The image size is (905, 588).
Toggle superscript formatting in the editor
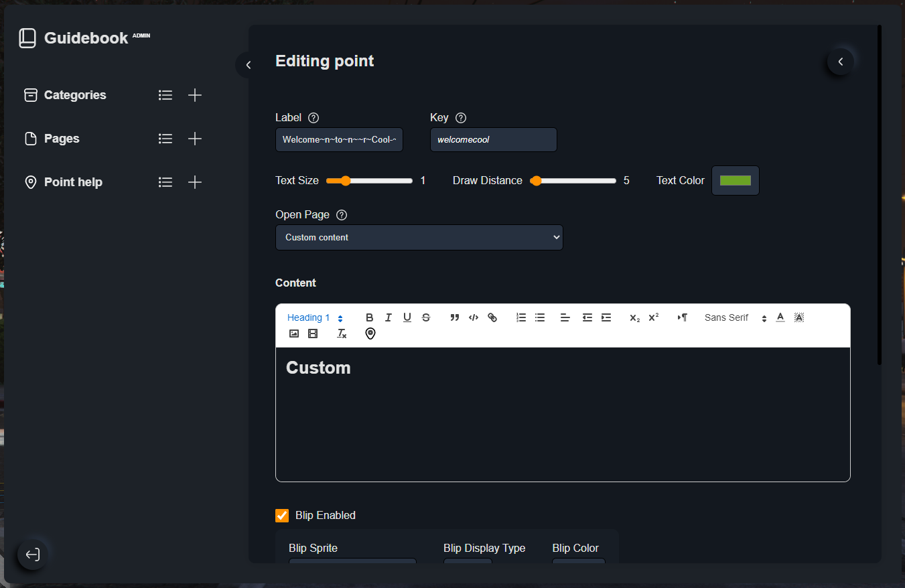[x=652, y=317]
